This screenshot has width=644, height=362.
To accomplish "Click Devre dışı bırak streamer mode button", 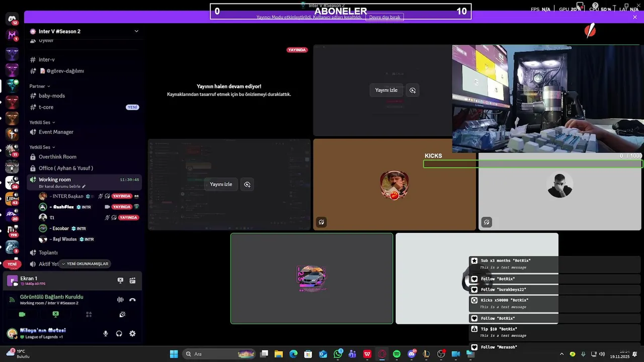I will tap(385, 17).
